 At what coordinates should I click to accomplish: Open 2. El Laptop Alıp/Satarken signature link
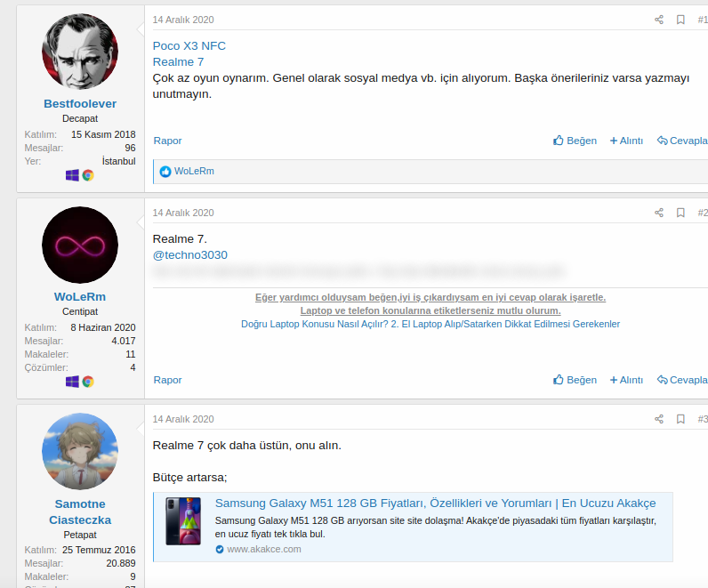point(506,324)
